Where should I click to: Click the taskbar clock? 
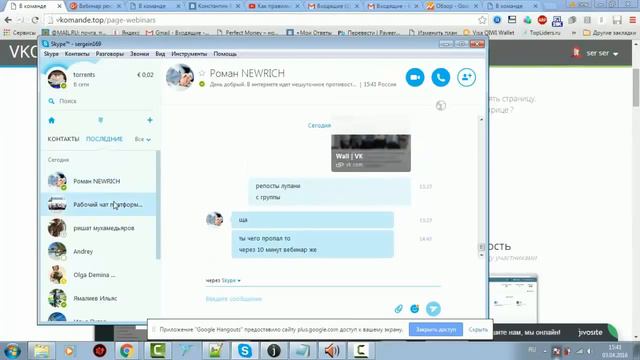pyautogui.click(x=615, y=351)
